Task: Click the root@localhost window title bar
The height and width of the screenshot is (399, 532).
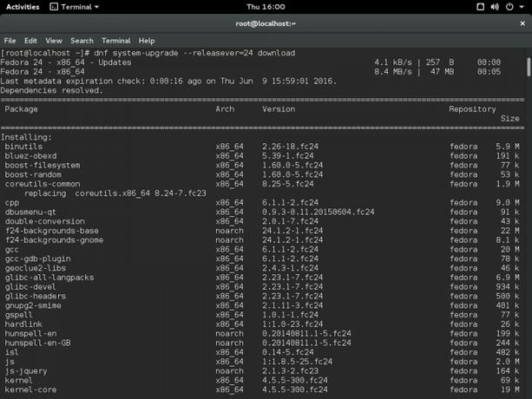Action: 266,24
